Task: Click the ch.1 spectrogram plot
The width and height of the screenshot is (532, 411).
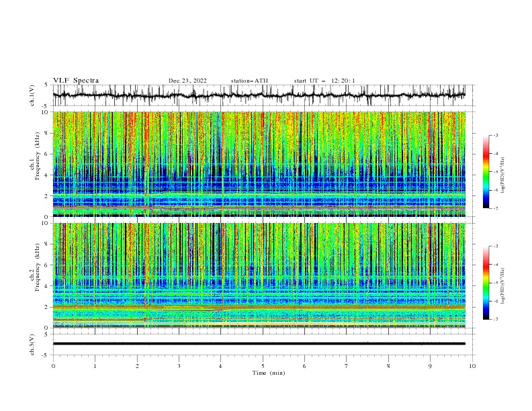Action: (259, 164)
